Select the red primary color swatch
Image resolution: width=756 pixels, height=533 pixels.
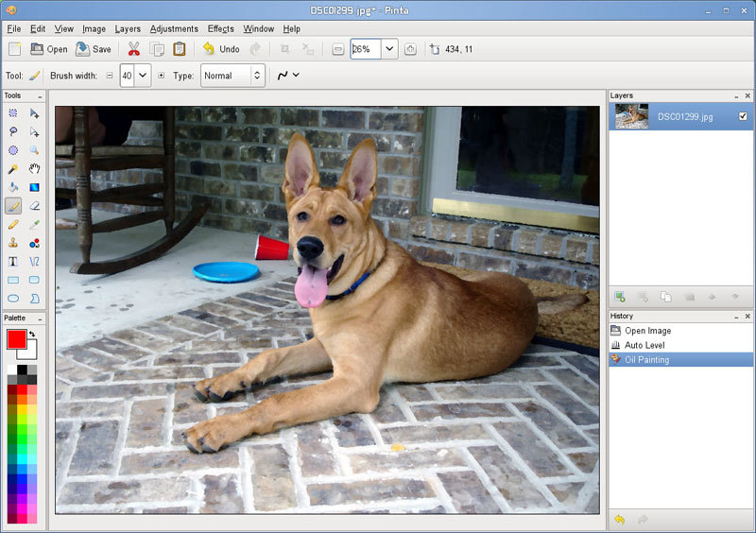[16, 338]
